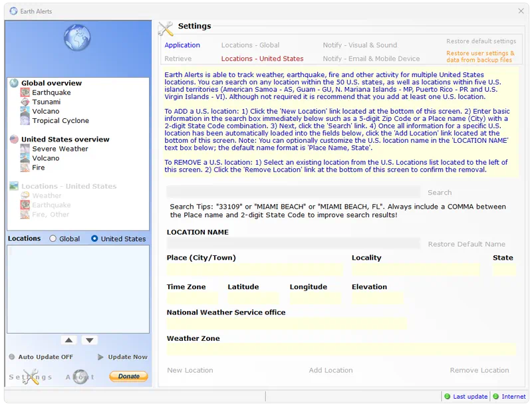Click the "Last update" status bar text

(x=470, y=397)
